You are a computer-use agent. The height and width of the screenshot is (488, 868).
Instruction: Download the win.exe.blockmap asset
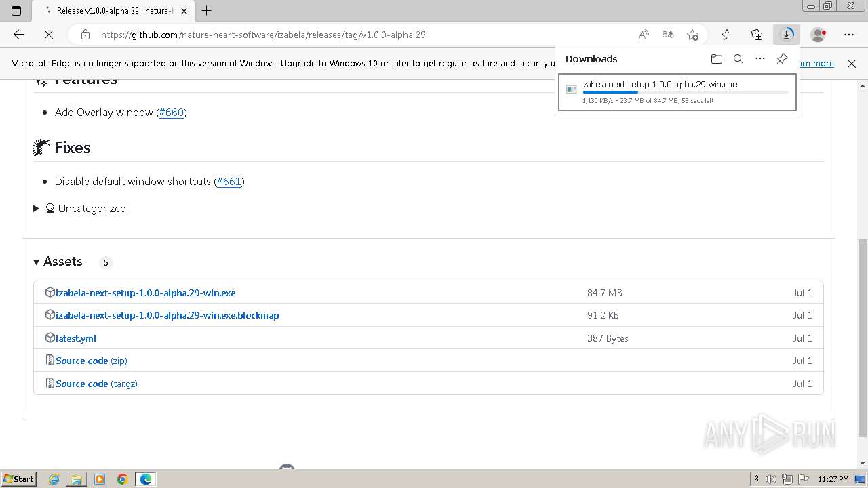point(167,315)
